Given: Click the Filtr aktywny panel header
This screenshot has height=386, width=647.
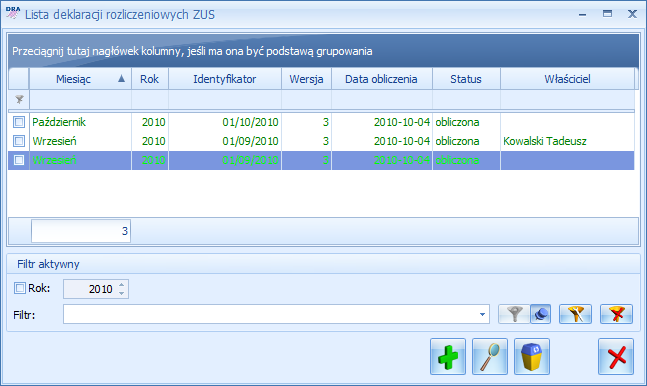Looking at the screenshot, I should coord(323,264).
